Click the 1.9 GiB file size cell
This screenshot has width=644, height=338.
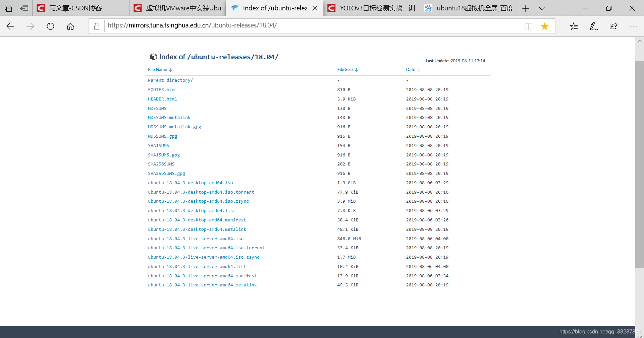tap(346, 183)
